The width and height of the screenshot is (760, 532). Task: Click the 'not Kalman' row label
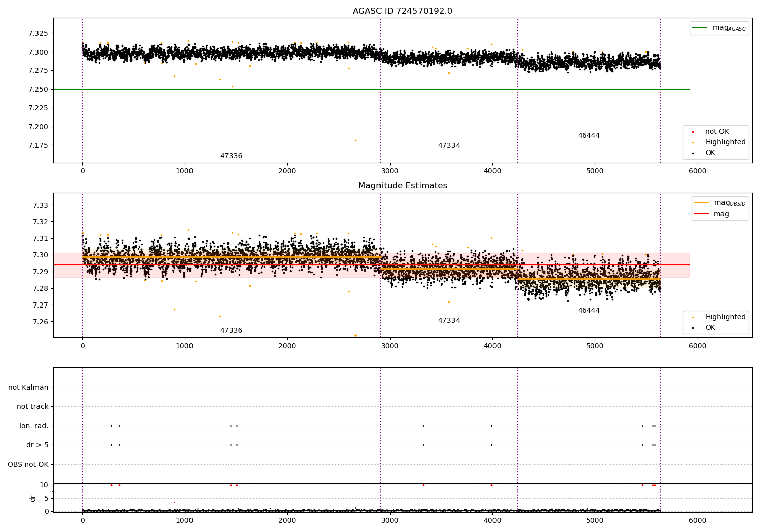coord(28,387)
